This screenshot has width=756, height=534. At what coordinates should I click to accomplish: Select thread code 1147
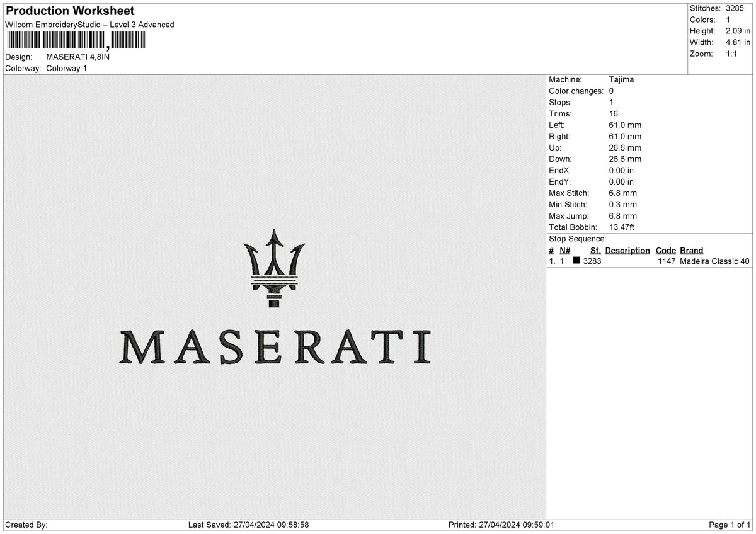click(667, 261)
